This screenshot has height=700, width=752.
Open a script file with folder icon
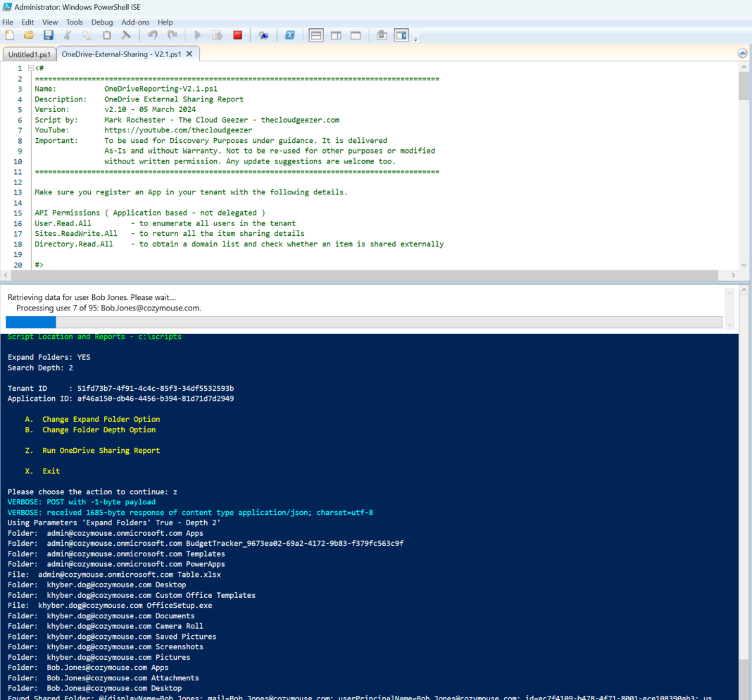(29, 35)
